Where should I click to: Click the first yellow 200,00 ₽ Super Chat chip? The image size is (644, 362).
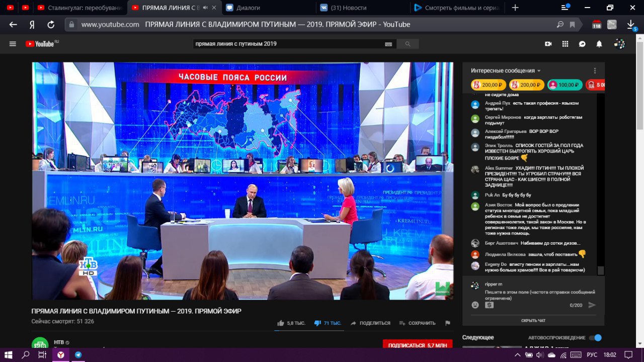point(489,85)
